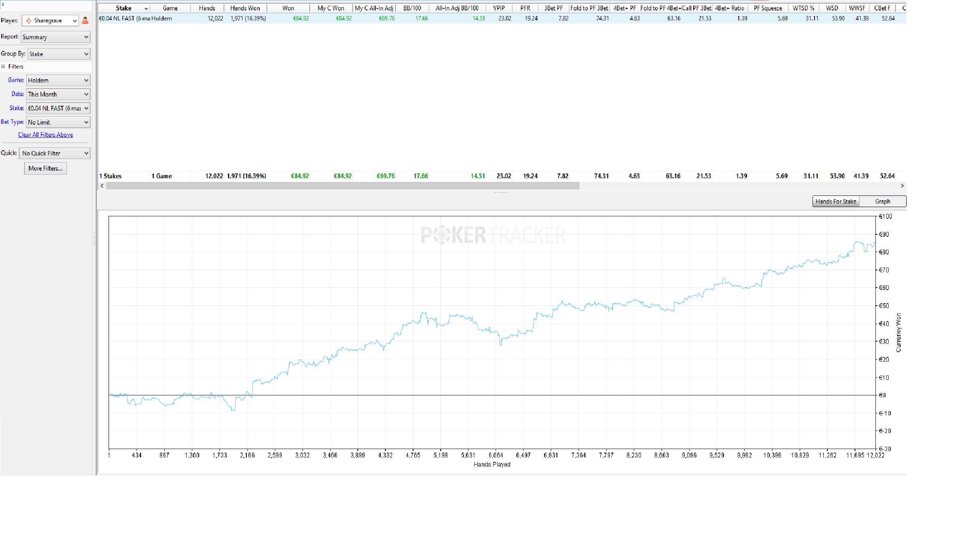The image size is (972, 560).
Task: Switch to the Graph tab
Action: 882,201
